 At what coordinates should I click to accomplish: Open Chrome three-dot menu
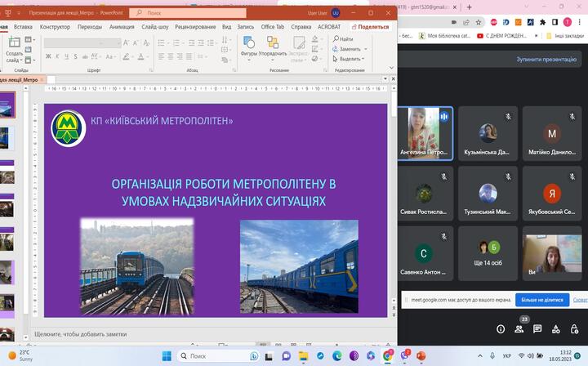coord(578,23)
